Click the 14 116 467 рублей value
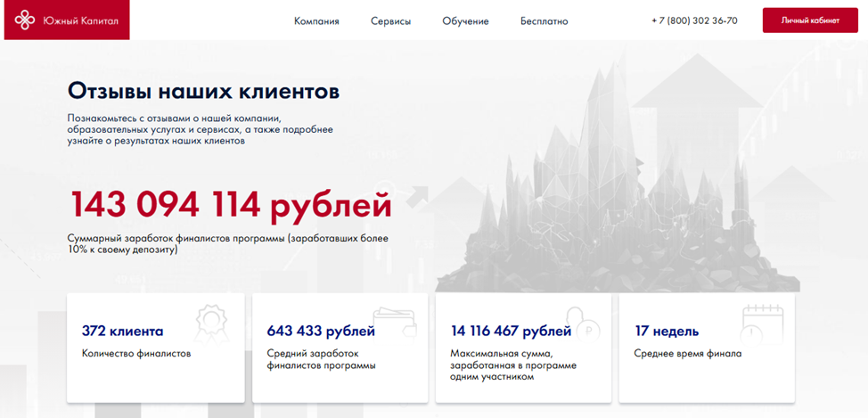Image resolution: width=868 pixels, height=418 pixels. click(x=511, y=332)
